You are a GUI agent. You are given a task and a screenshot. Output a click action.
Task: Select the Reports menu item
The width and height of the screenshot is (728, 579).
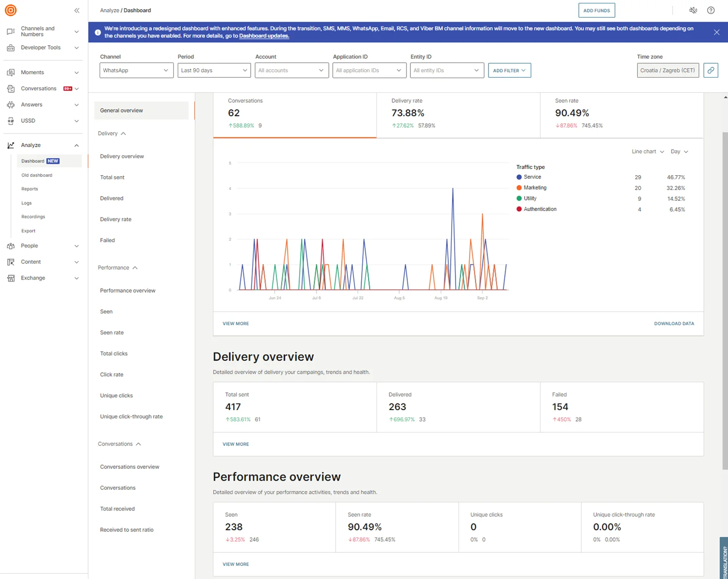pyautogui.click(x=30, y=189)
